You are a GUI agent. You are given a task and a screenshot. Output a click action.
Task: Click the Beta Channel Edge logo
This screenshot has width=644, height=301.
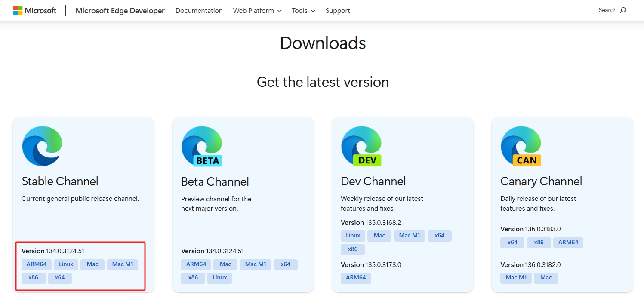pos(202,147)
